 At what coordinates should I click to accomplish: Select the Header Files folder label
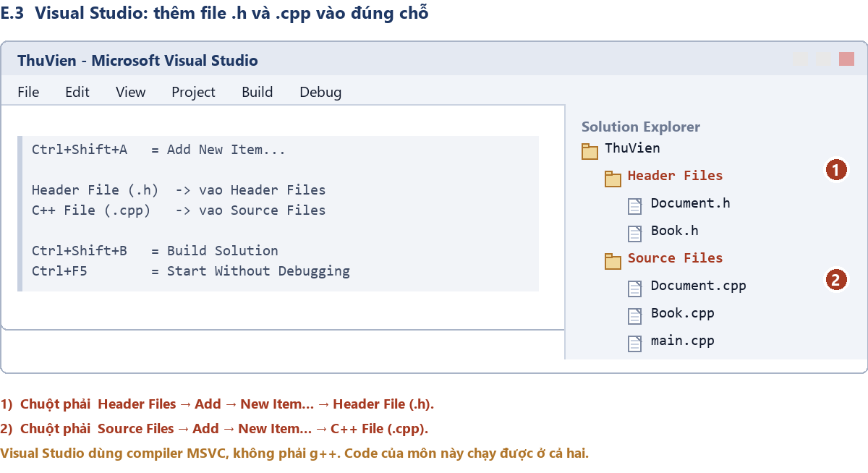coord(675,176)
